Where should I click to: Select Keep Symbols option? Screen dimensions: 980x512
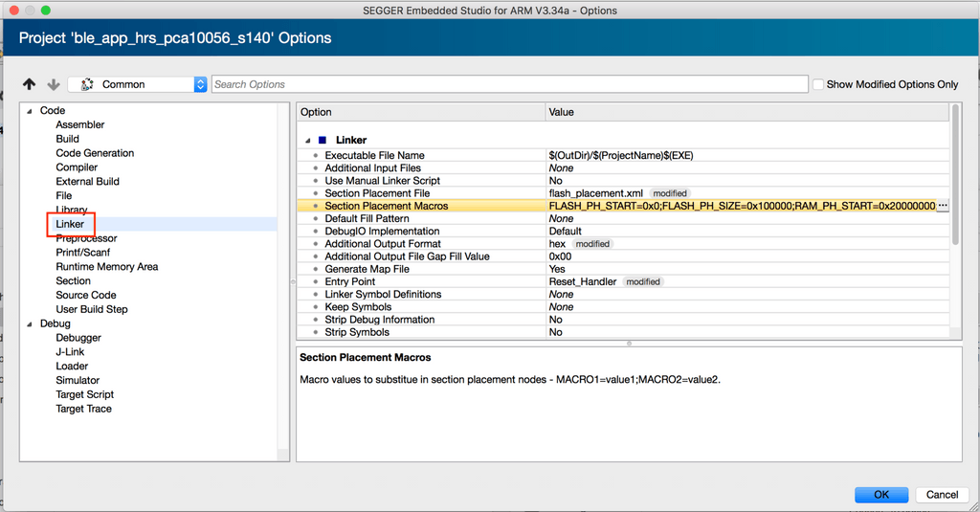pyautogui.click(x=358, y=307)
